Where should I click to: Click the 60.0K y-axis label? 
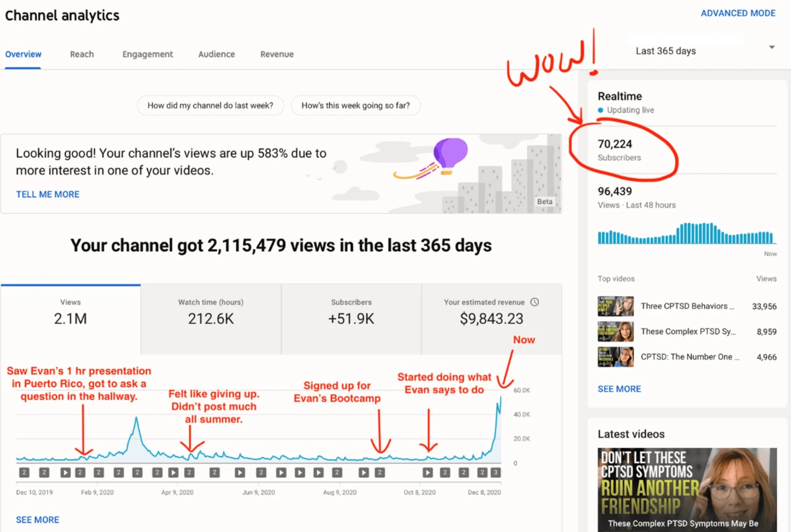coord(522,390)
